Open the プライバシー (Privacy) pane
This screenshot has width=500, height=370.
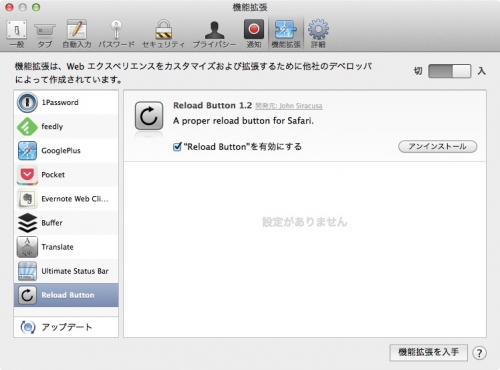click(x=214, y=34)
